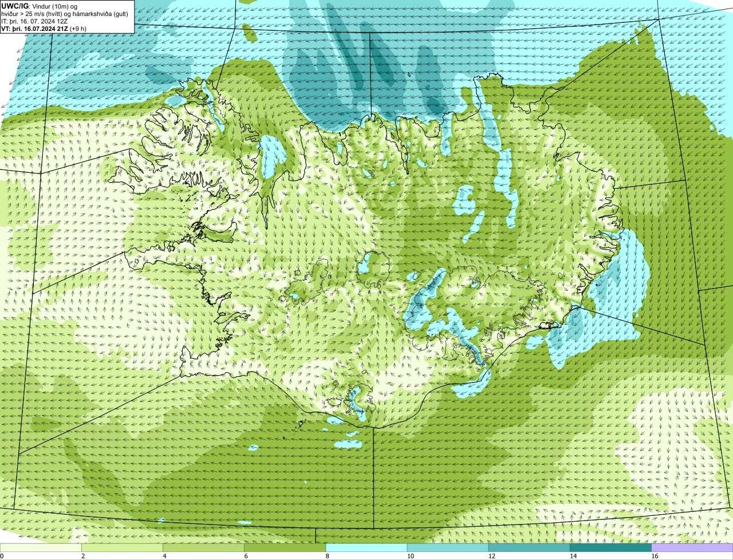The width and height of the screenshot is (733, 560).
Task: Pick the 12–14 m/s teal legend segment
Action: point(529,547)
